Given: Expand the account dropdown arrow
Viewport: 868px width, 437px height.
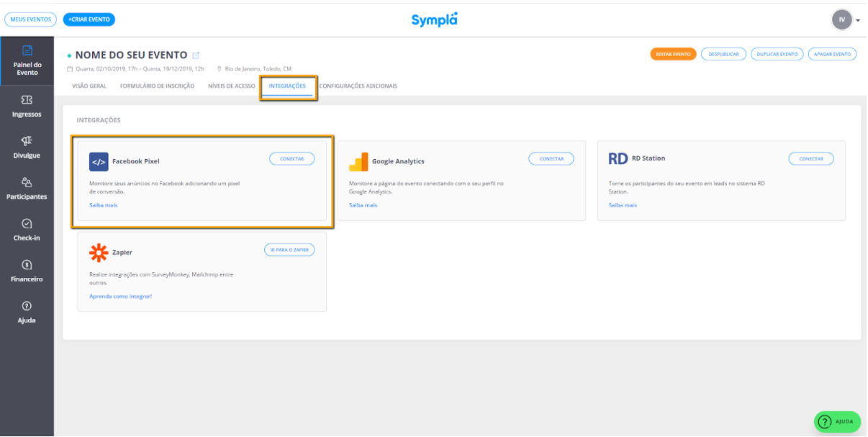Looking at the screenshot, I should 858,20.
